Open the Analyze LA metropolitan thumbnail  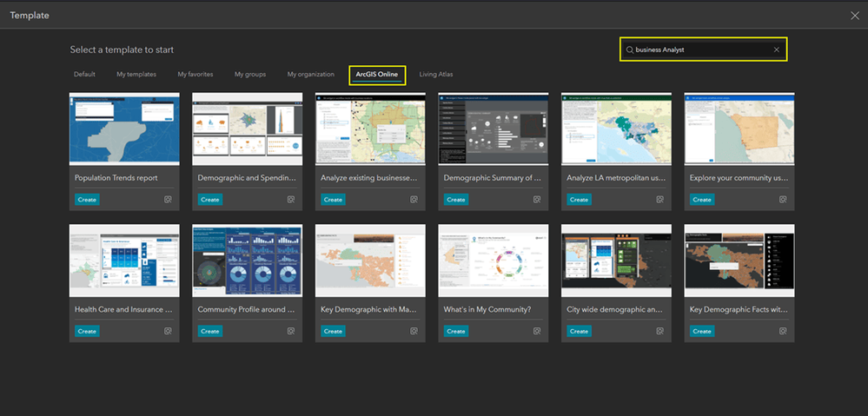tap(616, 129)
